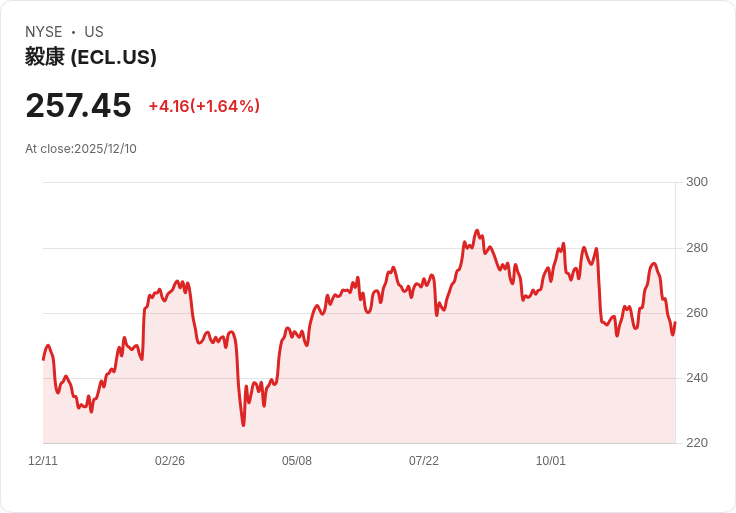Click the 300 y-axis label
The image size is (736, 513).
point(697,182)
